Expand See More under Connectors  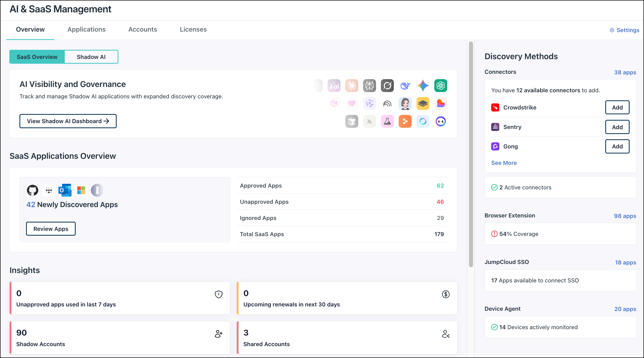504,163
